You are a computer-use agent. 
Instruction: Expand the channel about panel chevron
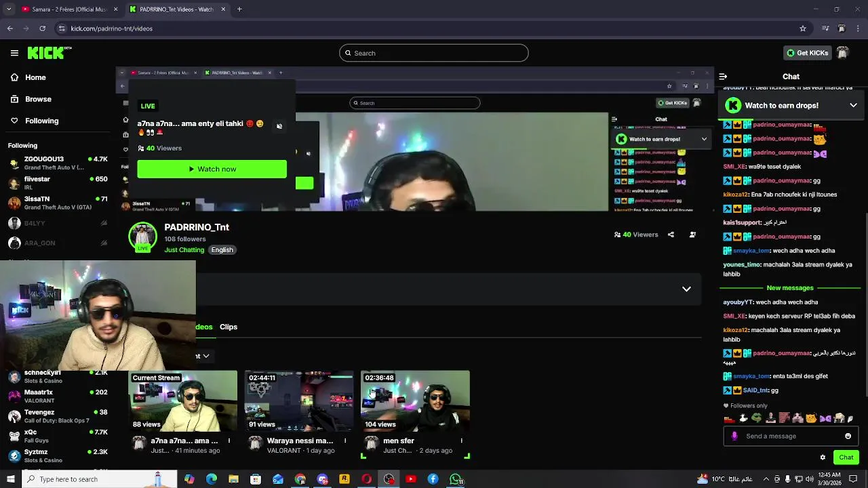686,289
